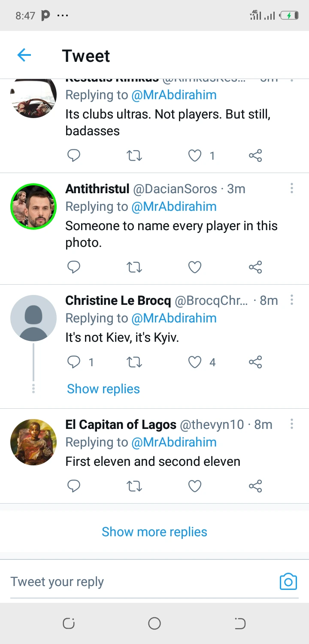Screen dimensions: 309x644
Task: Open Antithristul's profile picture
Action: [x=33, y=207]
